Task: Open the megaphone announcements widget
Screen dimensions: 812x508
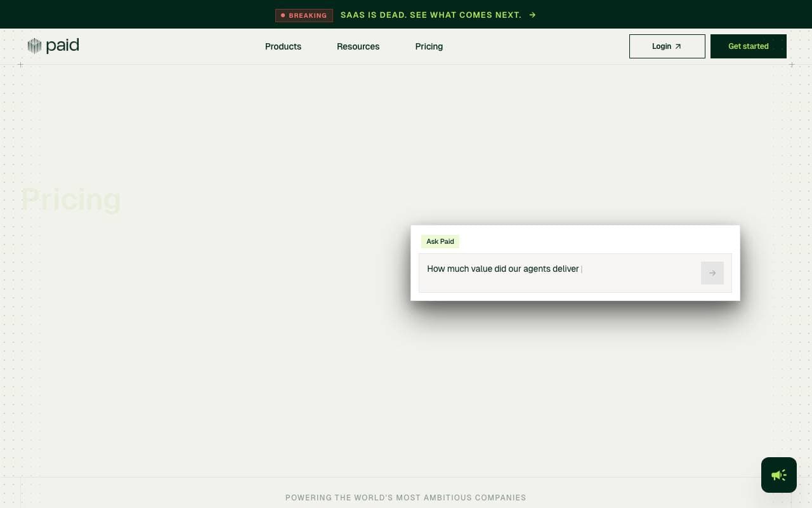Action: pos(779,475)
